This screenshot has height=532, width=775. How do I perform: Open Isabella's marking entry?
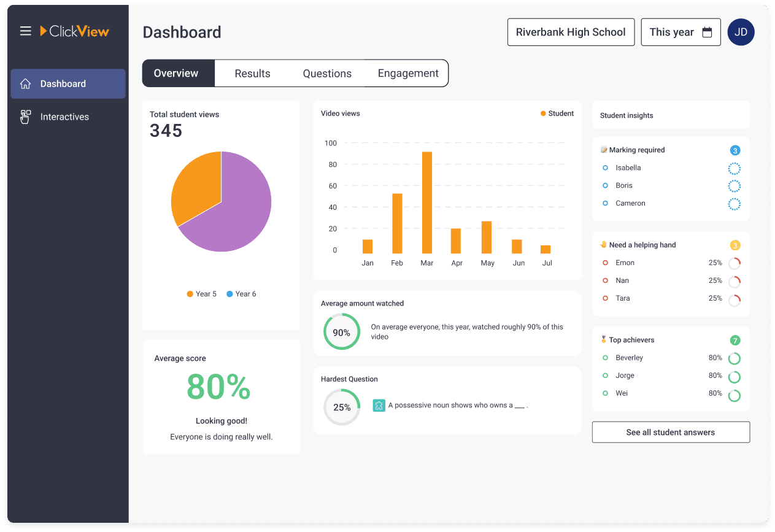click(x=671, y=168)
